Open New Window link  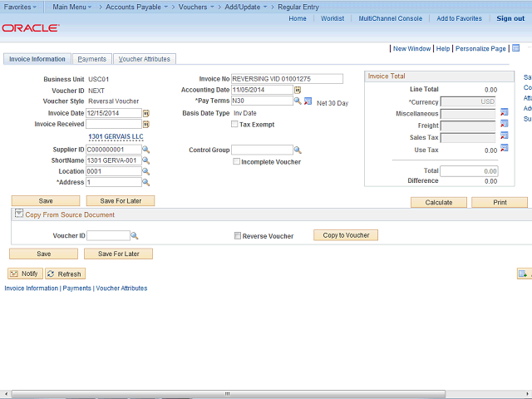[412, 48]
